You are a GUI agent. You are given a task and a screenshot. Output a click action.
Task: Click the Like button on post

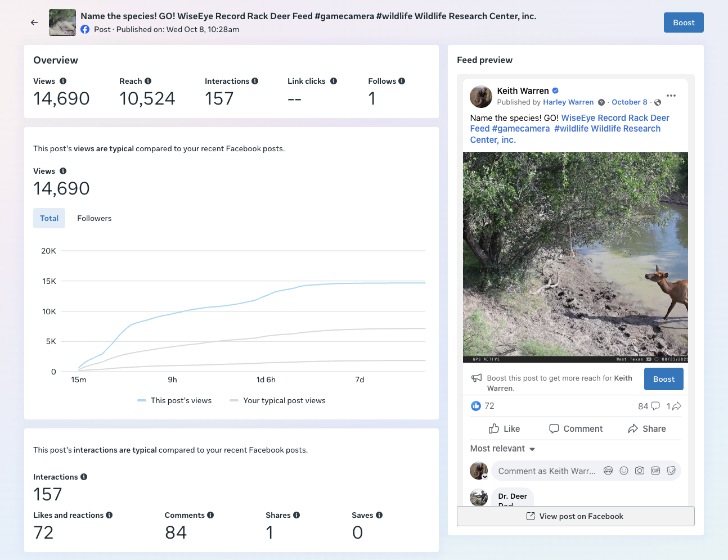click(504, 428)
